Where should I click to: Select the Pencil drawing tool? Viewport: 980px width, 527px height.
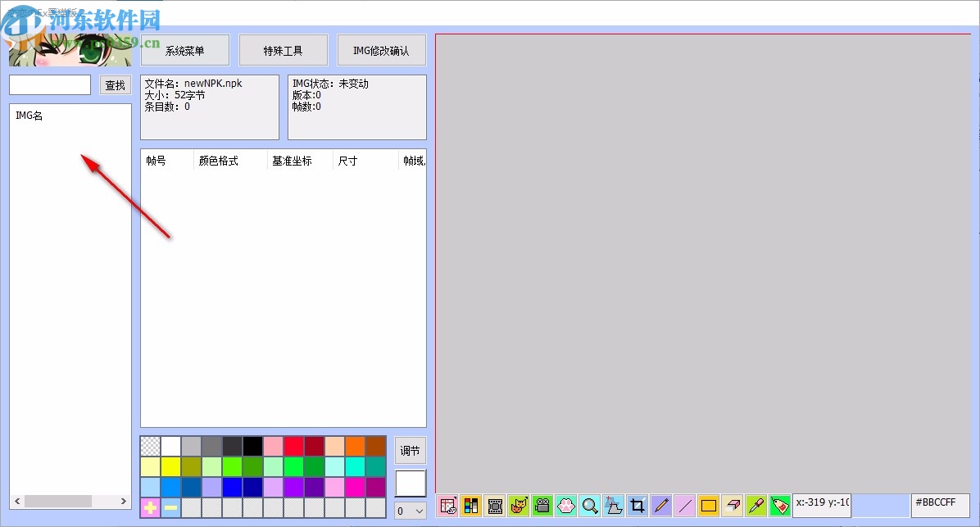pos(661,506)
